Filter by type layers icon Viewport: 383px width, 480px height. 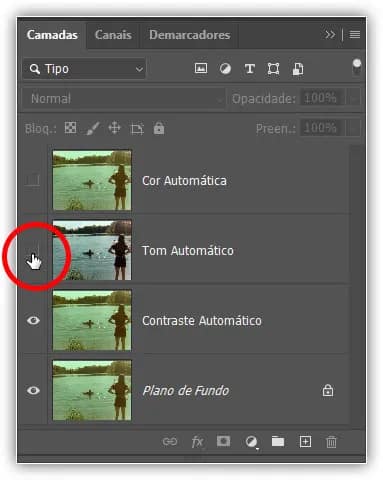[250, 69]
